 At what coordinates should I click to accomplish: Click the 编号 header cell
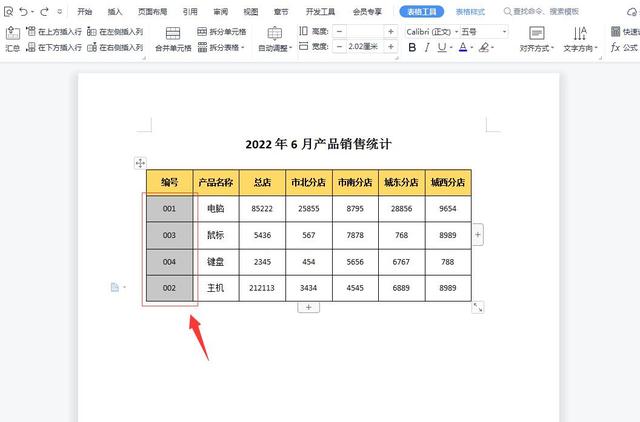[169, 182]
